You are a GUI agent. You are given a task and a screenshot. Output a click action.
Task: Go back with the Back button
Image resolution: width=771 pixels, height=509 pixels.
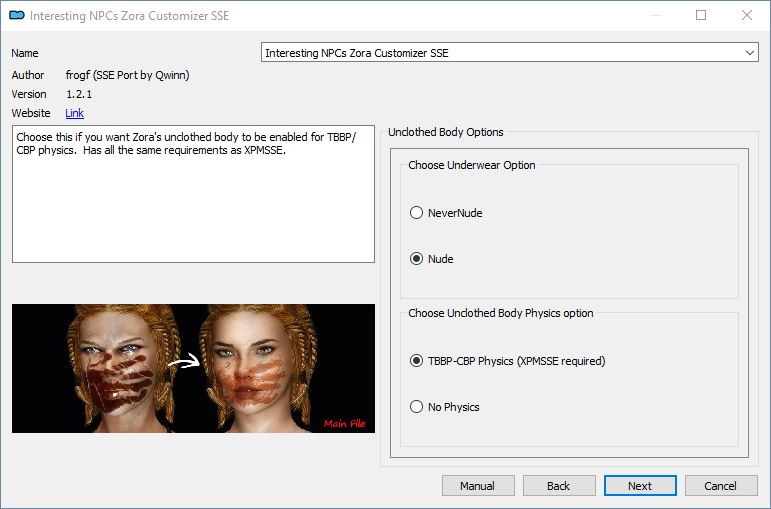(559, 486)
